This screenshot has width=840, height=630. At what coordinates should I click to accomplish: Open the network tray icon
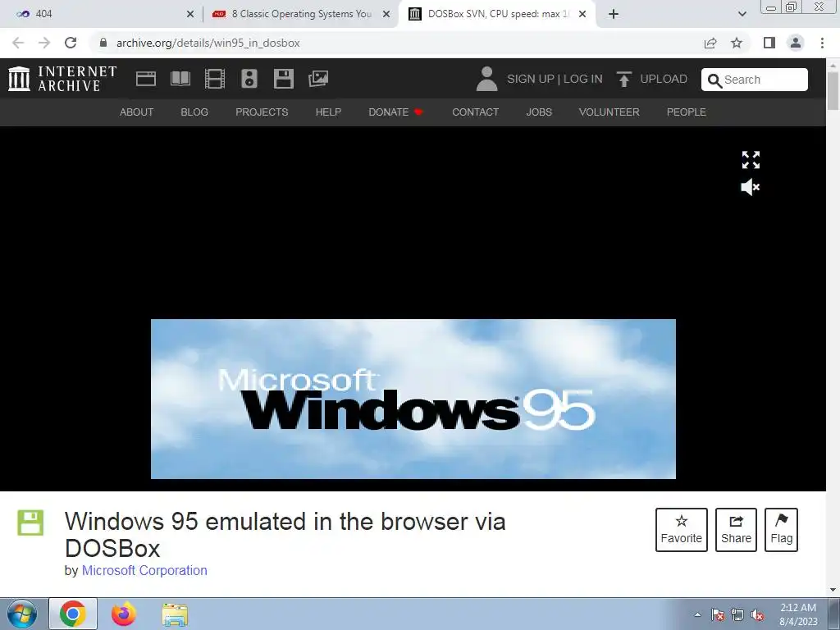coord(737,614)
